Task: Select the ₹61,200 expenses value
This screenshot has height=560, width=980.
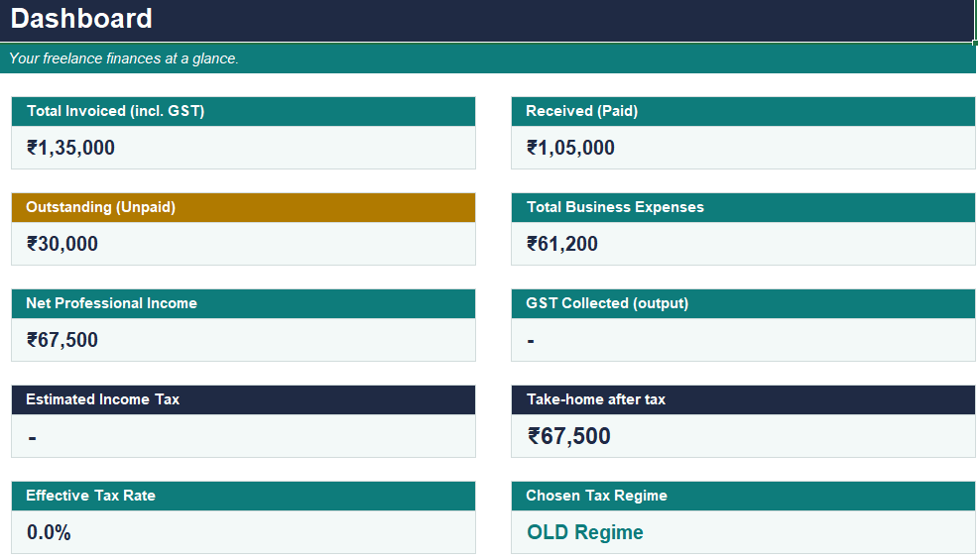Action: click(x=561, y=244)
